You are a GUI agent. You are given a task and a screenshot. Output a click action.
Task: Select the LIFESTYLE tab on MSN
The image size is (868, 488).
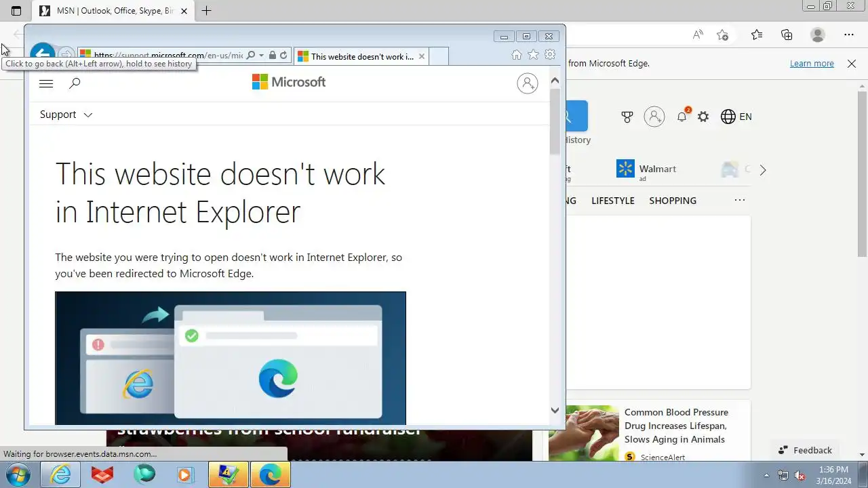click(613, 201)
